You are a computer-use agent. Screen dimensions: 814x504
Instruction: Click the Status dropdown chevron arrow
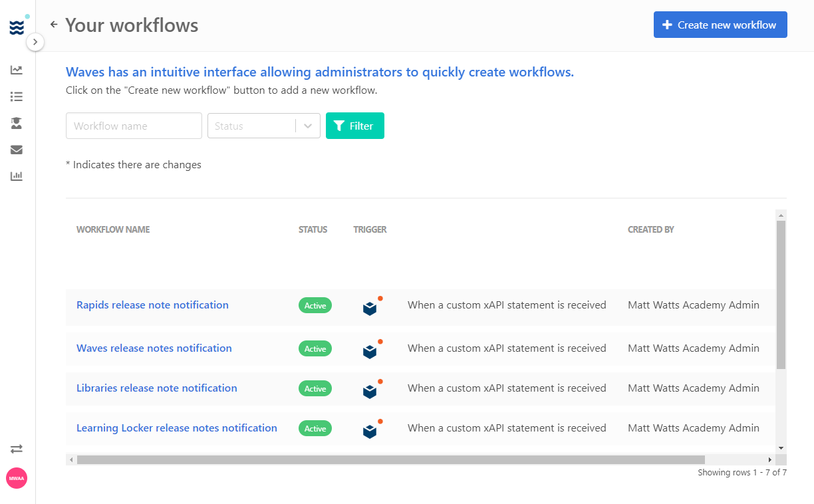click(x=308, y=126)
